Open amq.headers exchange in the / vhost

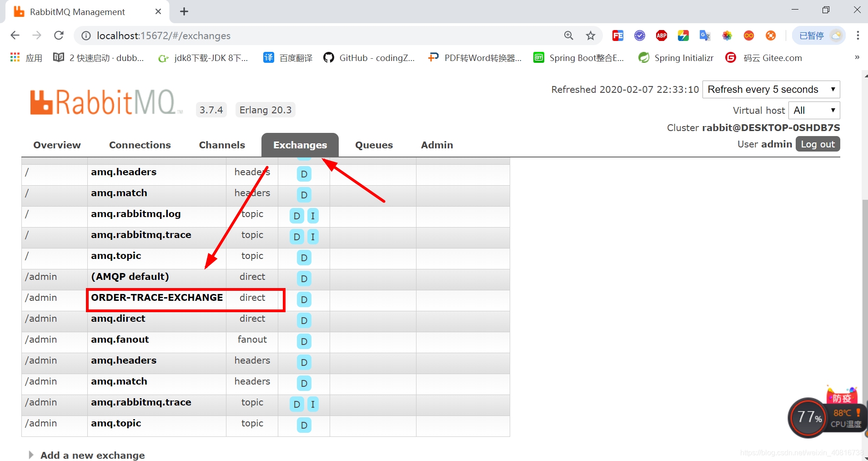[x=124, y=172]
